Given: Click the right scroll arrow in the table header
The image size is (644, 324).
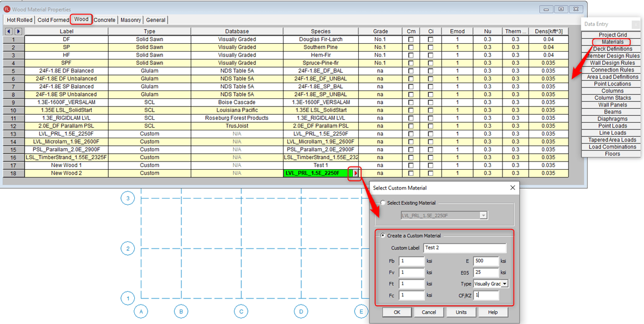Looking at the screenshot, I should click(18, 32).
